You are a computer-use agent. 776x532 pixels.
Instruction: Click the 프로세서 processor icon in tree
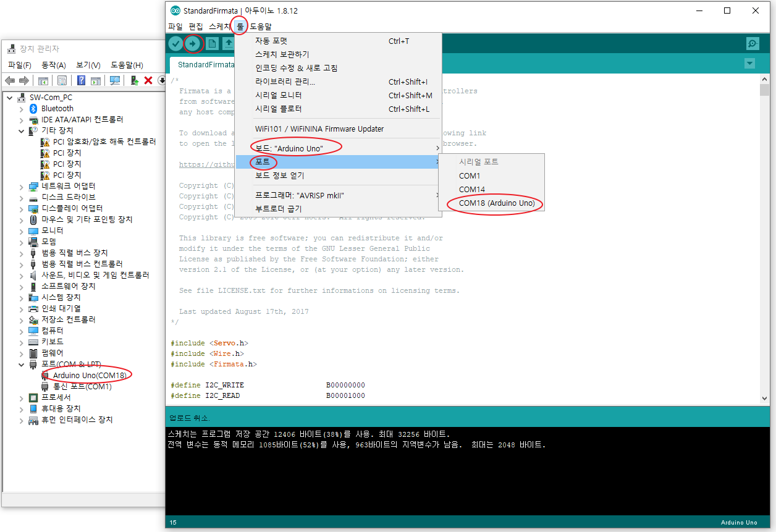33,397
